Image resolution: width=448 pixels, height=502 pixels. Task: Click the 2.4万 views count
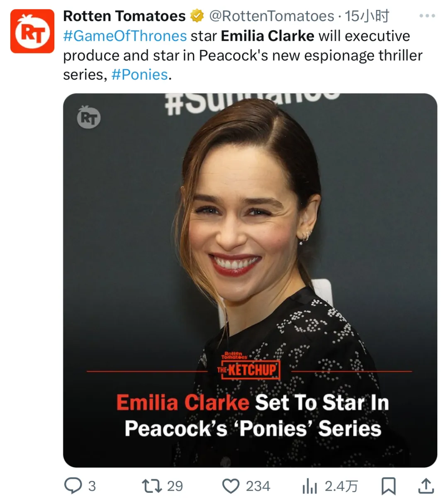coord(341,486)
